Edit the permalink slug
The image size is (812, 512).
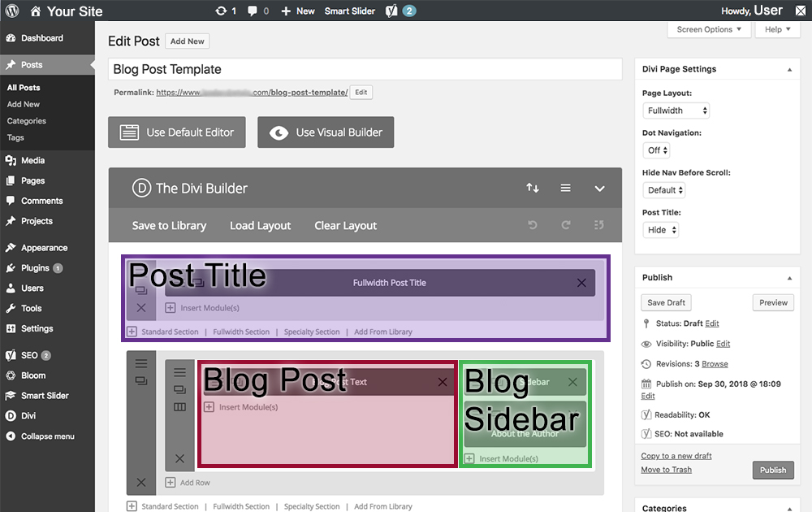pos(361,93)
